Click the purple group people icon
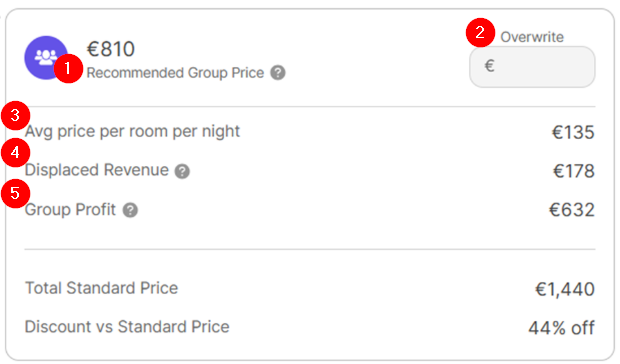 pyautogui.click(x=46, y=58)
